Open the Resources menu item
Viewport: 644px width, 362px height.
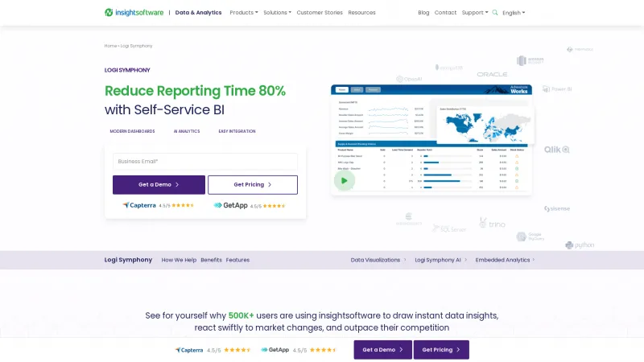click(x=361, y=13)
